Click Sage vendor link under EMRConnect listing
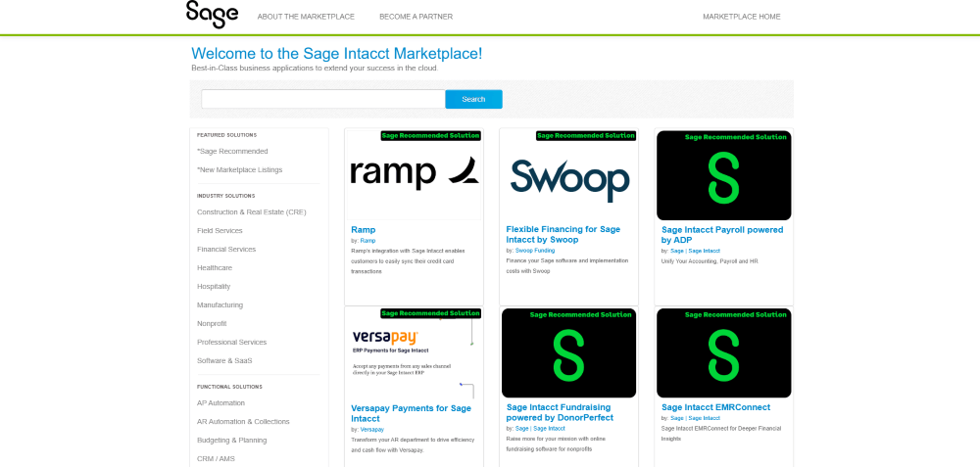 pos(677,418)
